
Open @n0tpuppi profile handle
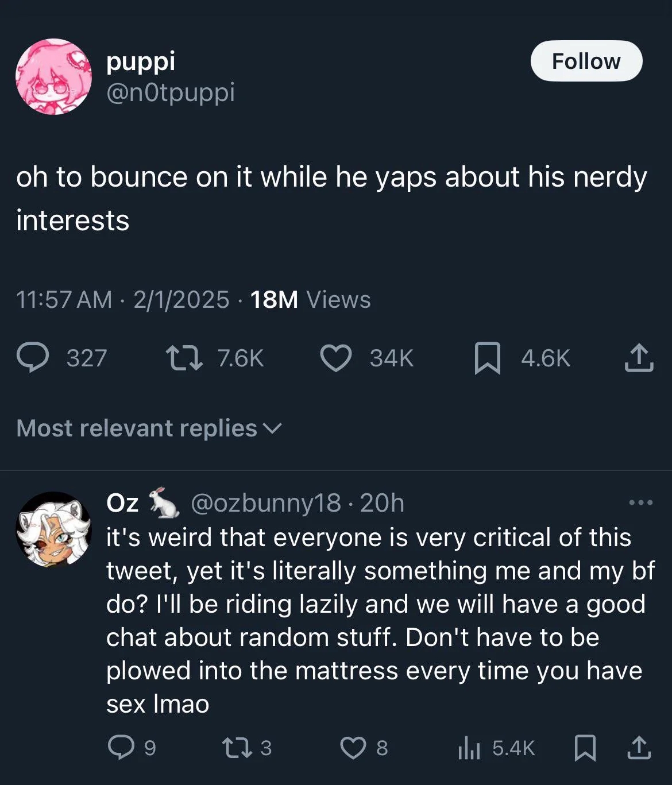click(x=171, y=92)
